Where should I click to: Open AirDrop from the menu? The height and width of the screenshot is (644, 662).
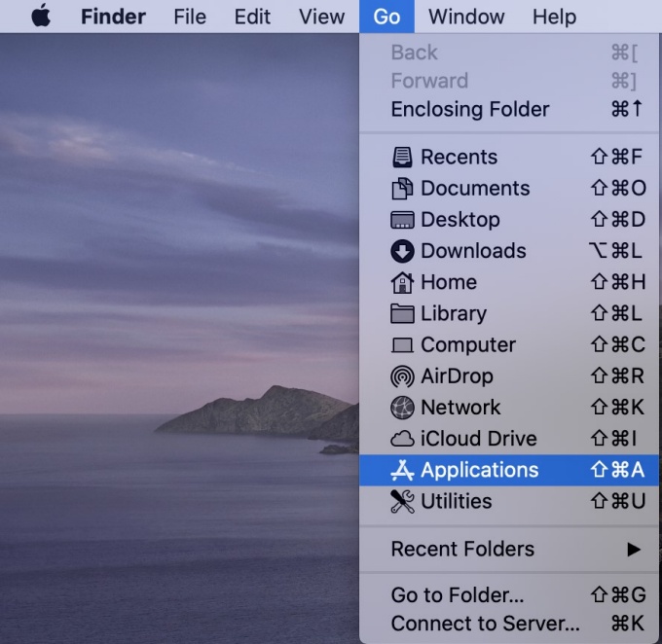509,376
